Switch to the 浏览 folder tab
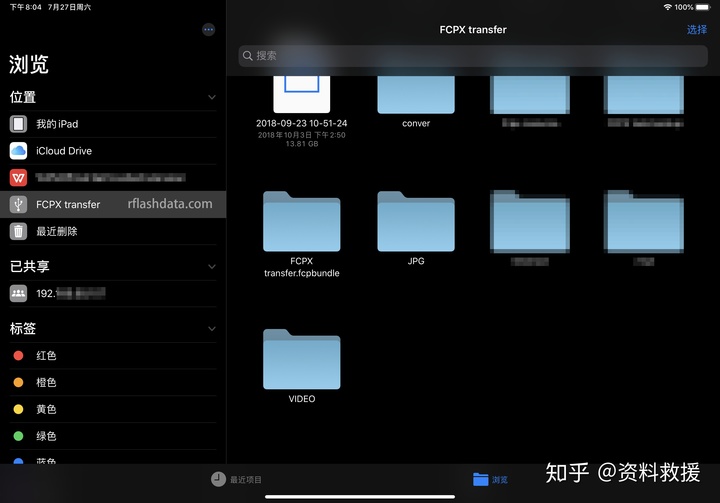 coord(481,479)
